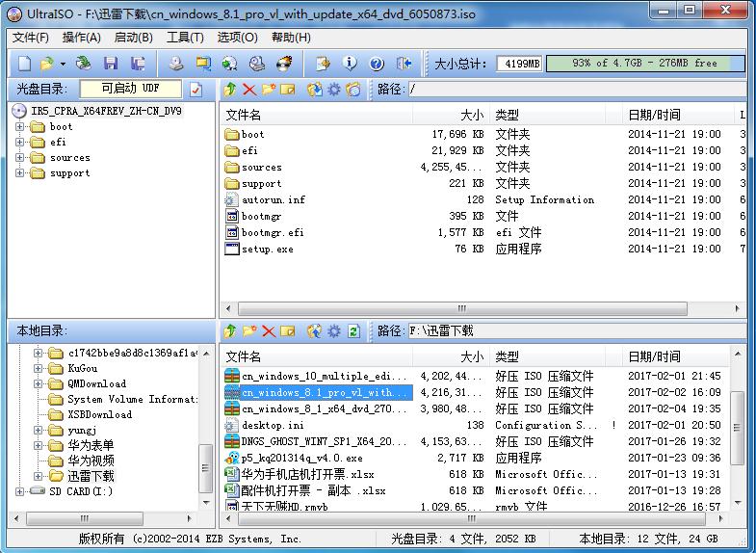Open the 帮助(H) menu
This screenshot has width=756, height=553.
coord(291,38)
